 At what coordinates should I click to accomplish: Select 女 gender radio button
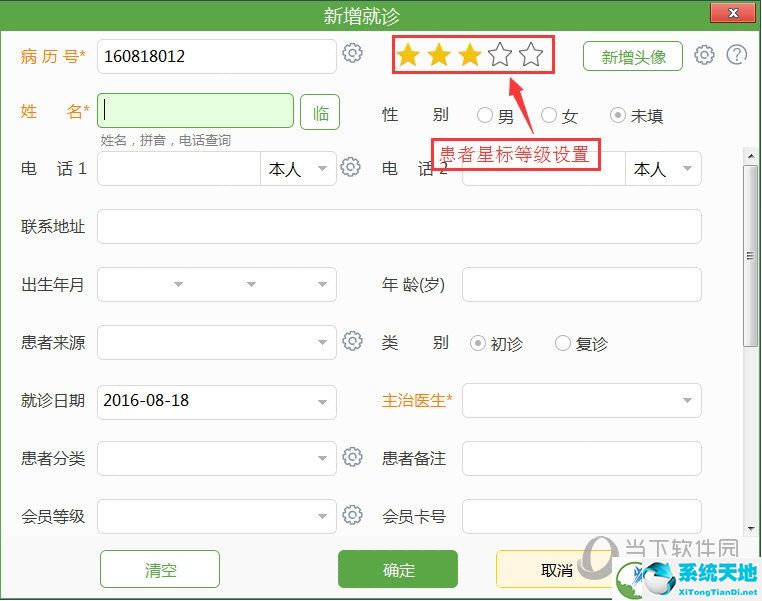pos(549,116)
